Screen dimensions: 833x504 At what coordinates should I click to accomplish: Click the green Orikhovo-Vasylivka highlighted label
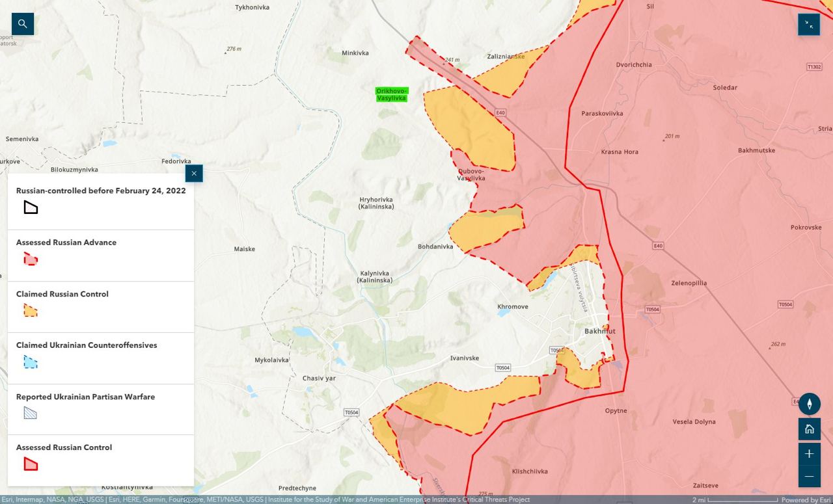pyautogui.click(x=391, y=94)
